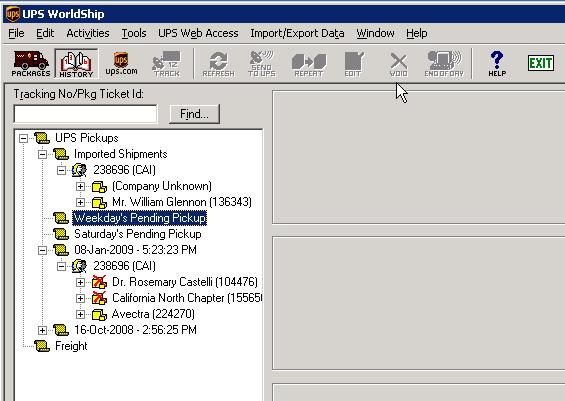Click the Edit toolbar icon
The image size is (565, 401).
coord(353,64)
